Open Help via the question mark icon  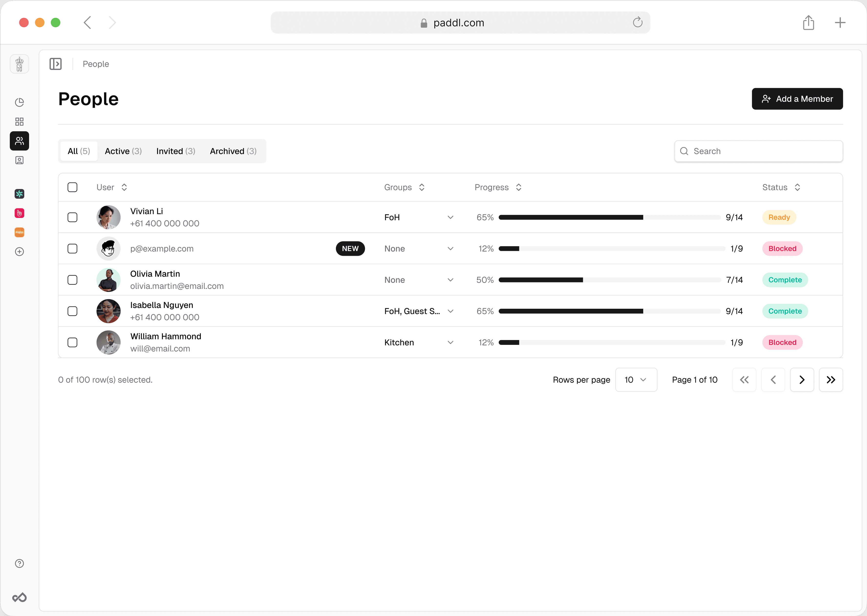click(x=19, y=564)
